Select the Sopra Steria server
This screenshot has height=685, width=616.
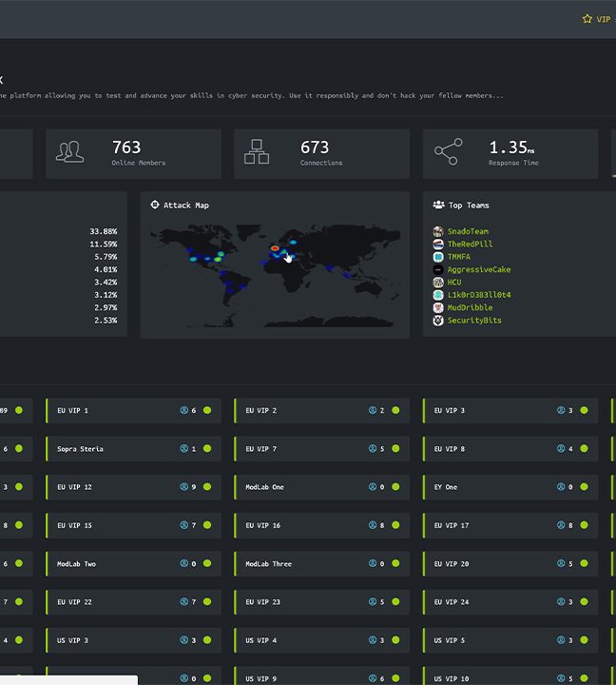134,449
